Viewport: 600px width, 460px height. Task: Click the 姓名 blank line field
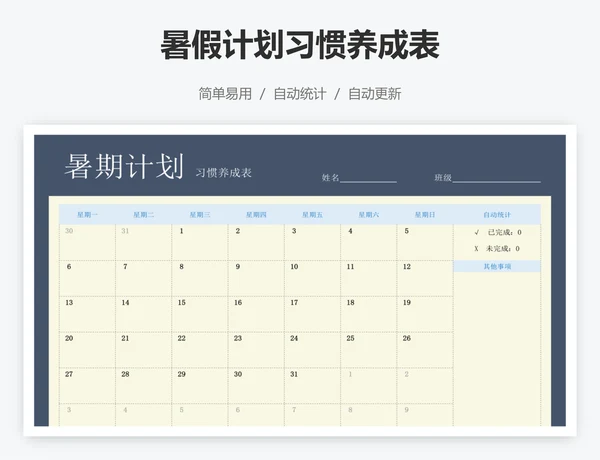368,178
